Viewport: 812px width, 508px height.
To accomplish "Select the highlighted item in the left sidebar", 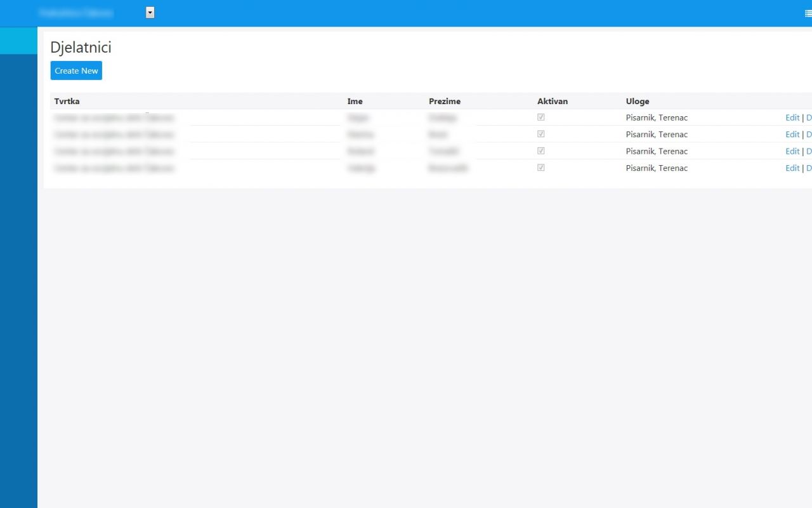I will click(18, 41).
